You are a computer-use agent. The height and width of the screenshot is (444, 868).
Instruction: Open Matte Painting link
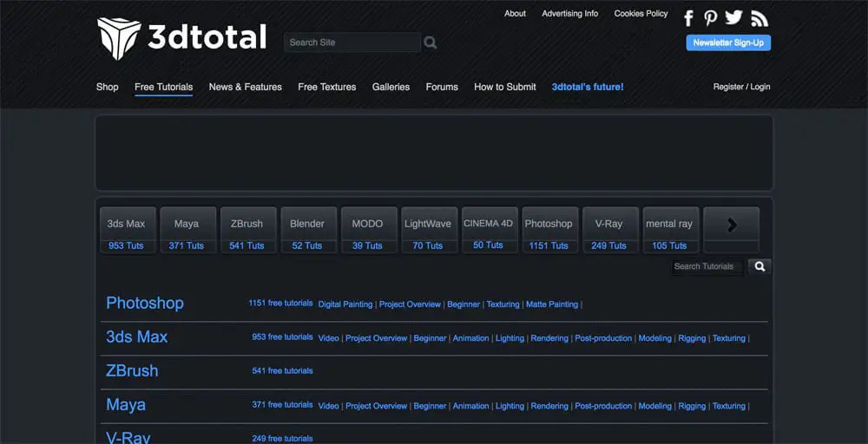pos(552,304)
